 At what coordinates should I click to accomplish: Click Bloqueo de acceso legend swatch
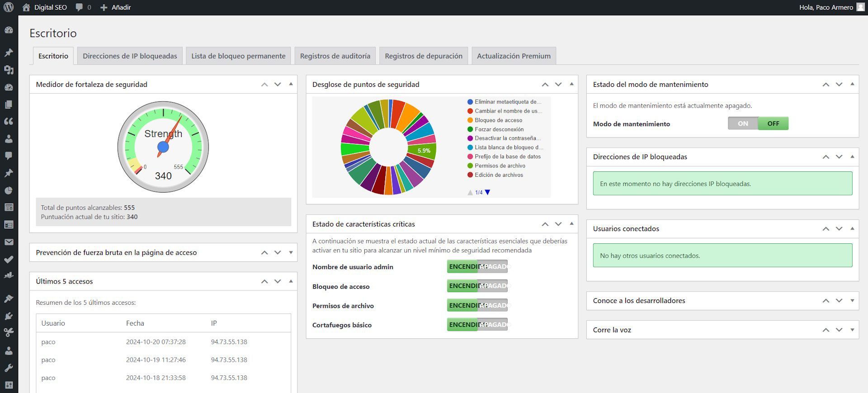click(470, 120)
